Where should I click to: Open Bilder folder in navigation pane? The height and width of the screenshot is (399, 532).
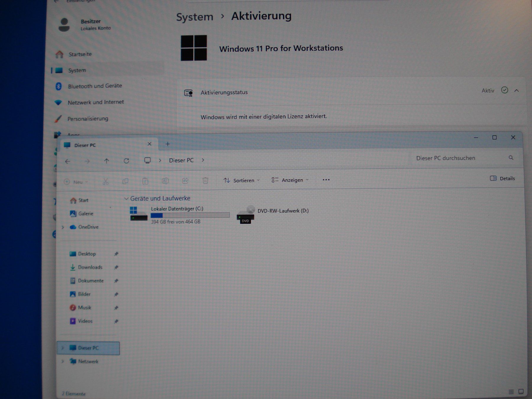80,294
